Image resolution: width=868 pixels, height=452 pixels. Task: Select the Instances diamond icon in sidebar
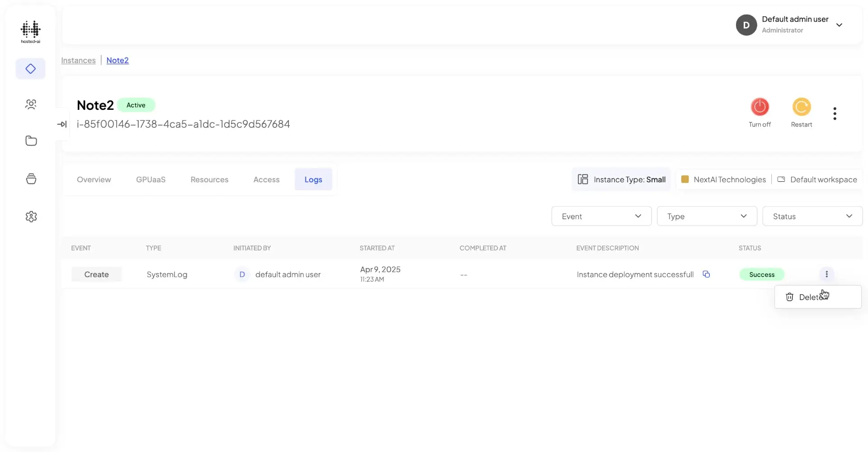tap(30, 69)
